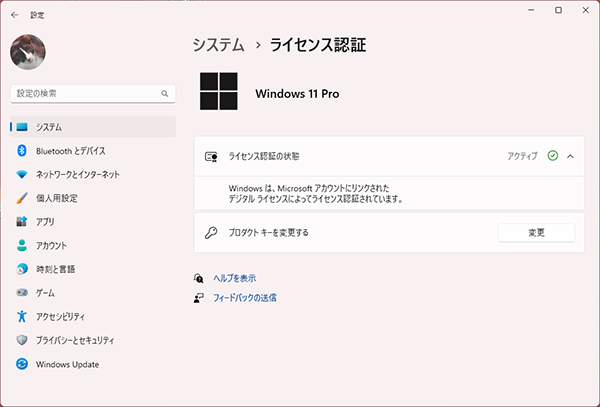600x407 pixels.
Task: Open the アプリ category
Action: click(x=93, y=222)
